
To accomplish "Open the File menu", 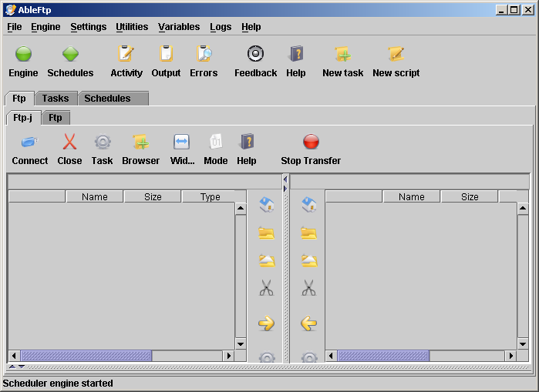I will pos(15,27).
